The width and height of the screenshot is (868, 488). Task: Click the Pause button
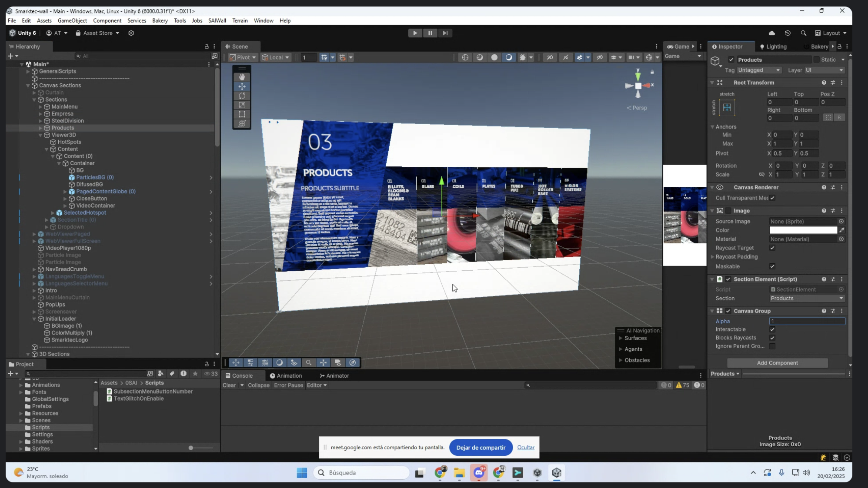(430, 33)
